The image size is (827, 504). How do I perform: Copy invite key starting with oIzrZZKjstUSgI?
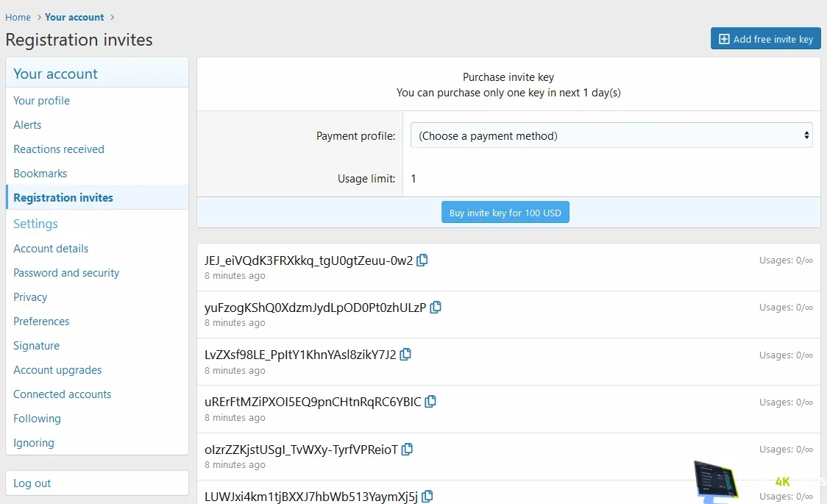coord(407,449)
